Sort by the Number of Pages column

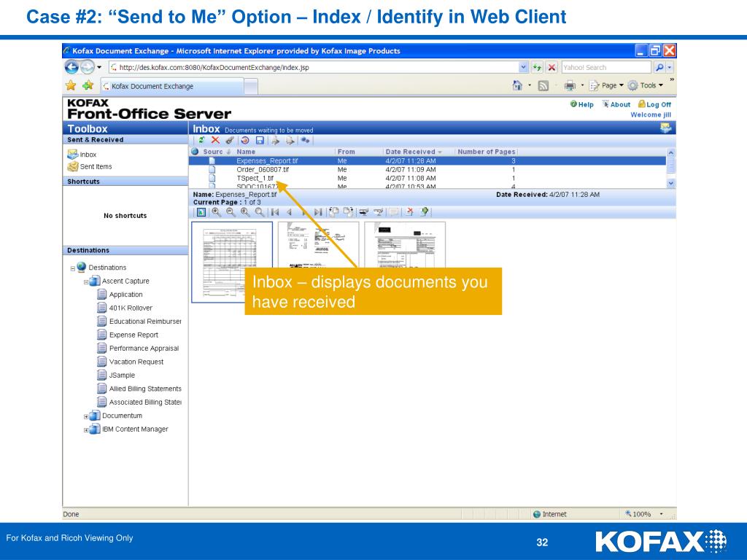coord(487,152)
